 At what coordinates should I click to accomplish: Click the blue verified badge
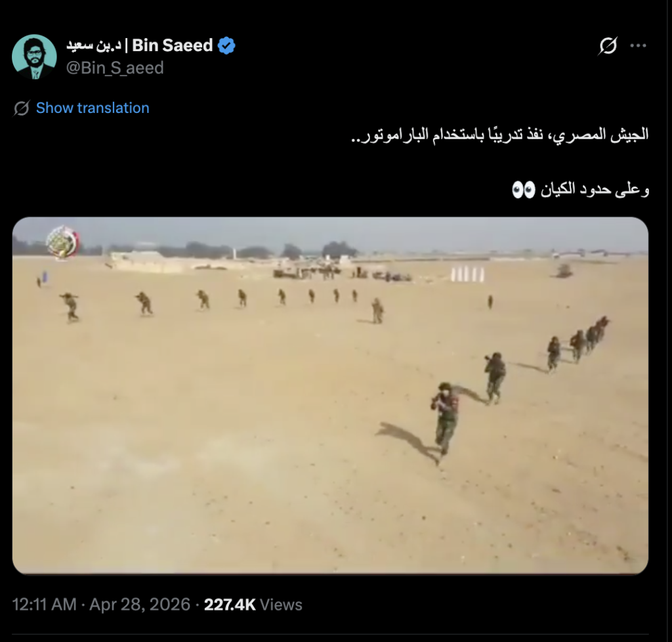[226, 45]
